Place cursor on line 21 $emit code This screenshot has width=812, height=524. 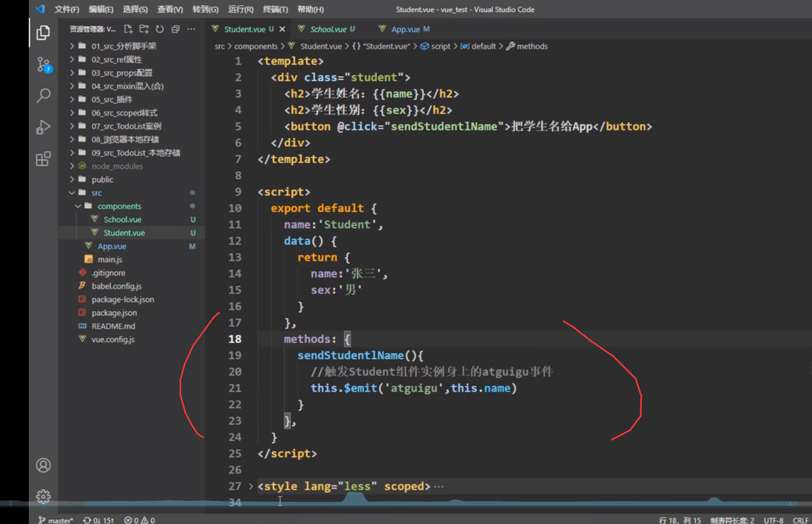(413, 388)
